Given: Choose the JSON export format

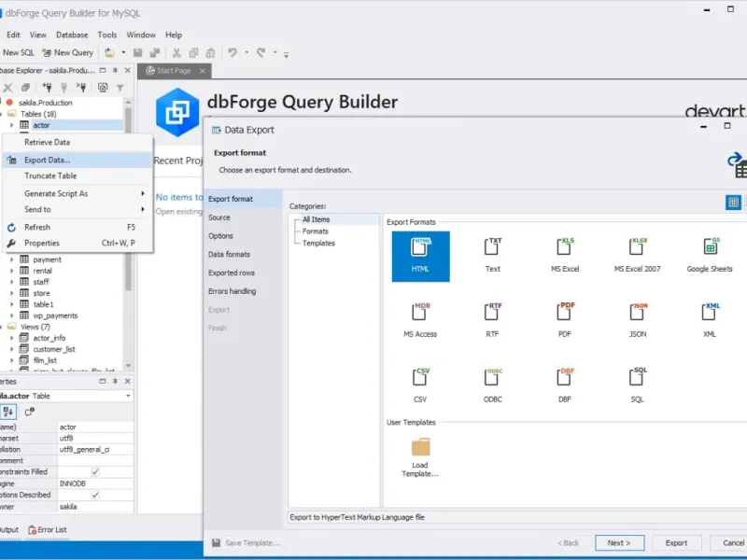Looking at the screenshot, I should pos(638,321).
